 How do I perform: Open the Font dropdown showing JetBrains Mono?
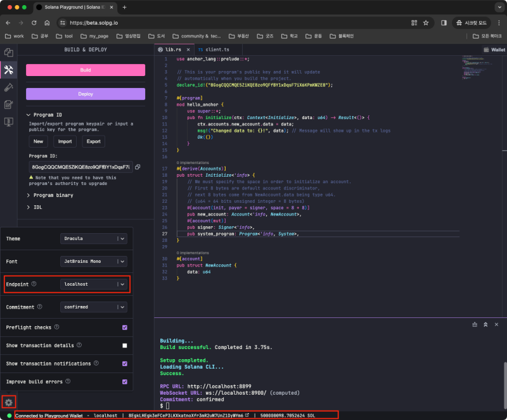click(x=93, y=261)
